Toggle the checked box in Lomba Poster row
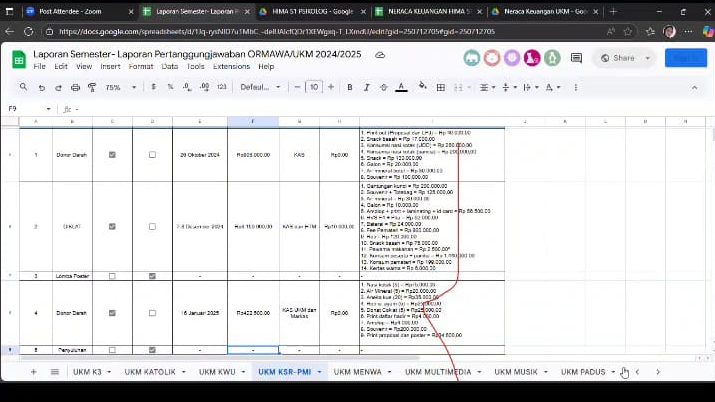 [x=152, y=276]
